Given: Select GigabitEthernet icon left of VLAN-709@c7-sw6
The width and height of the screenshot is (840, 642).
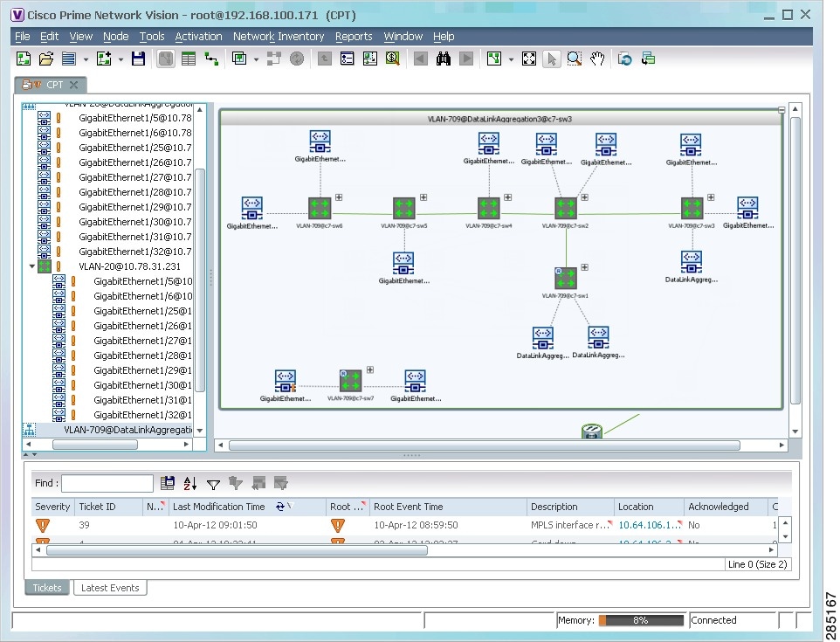Looking at the screenshot, I should coord(251,208).
